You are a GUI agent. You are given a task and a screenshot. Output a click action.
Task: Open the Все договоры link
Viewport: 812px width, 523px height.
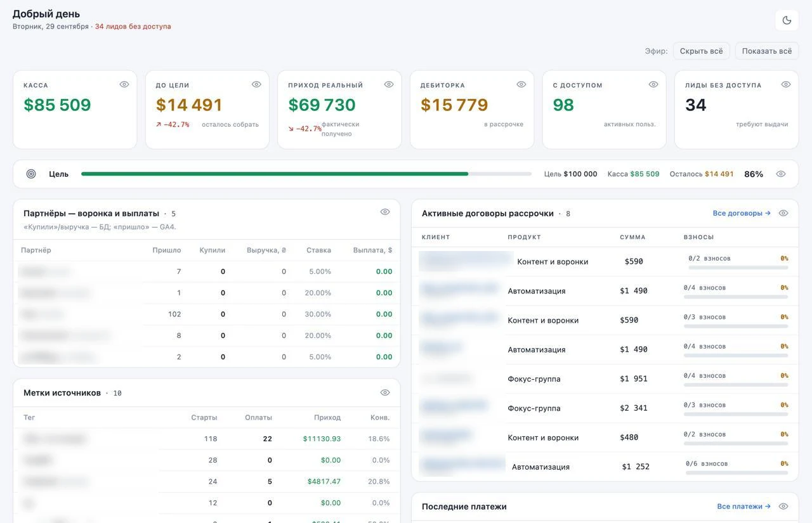pyautogui.click(x=742, y=213)
